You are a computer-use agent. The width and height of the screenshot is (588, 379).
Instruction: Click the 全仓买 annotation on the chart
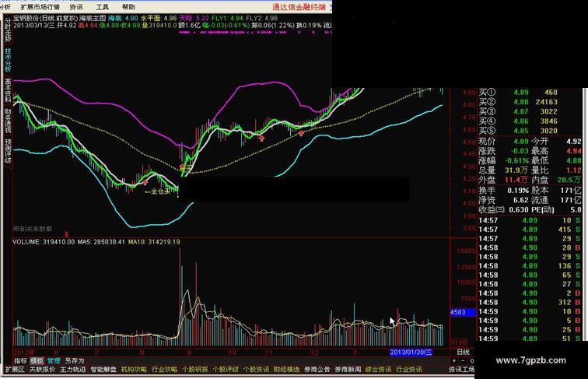pos(159,191)
